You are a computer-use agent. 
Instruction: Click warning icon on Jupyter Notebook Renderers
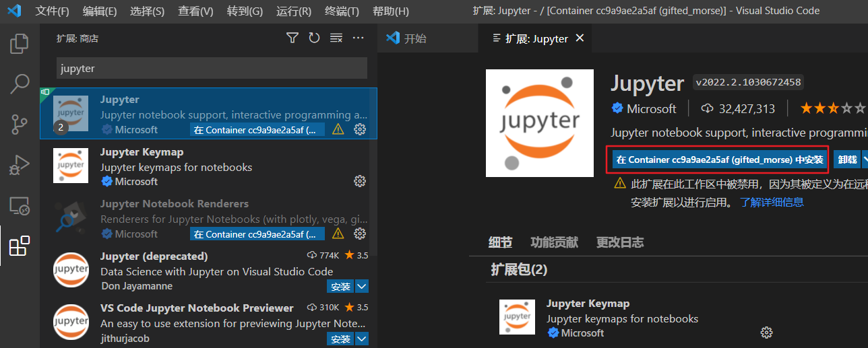[x=338, y=234]
